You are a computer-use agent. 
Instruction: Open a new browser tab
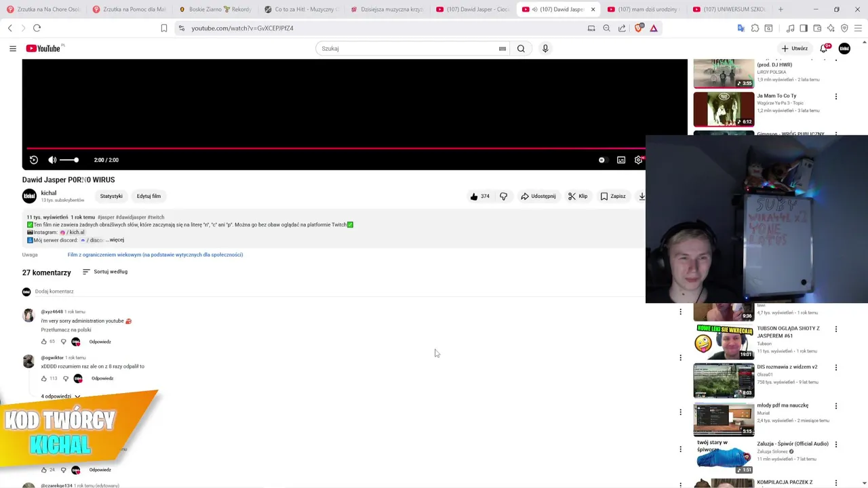point(781,9)
